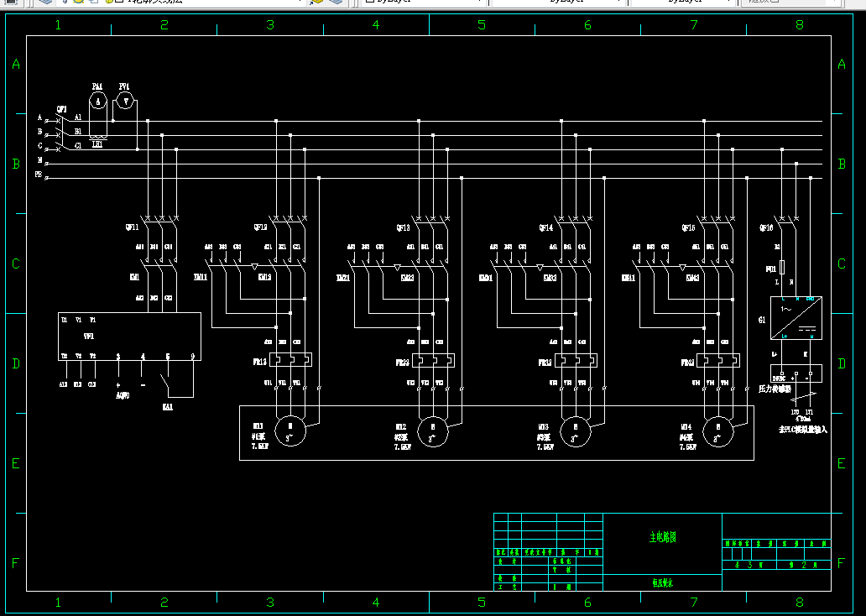Pick the QF13 breaker label
The image size is (866, 616).
(403, 227)
